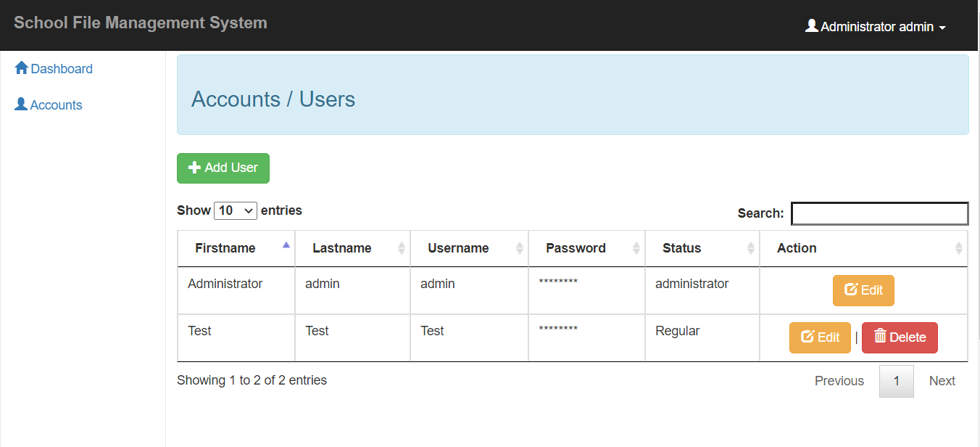Open the Show entries dropdown

pyautogui.click(x=235, y=210)
